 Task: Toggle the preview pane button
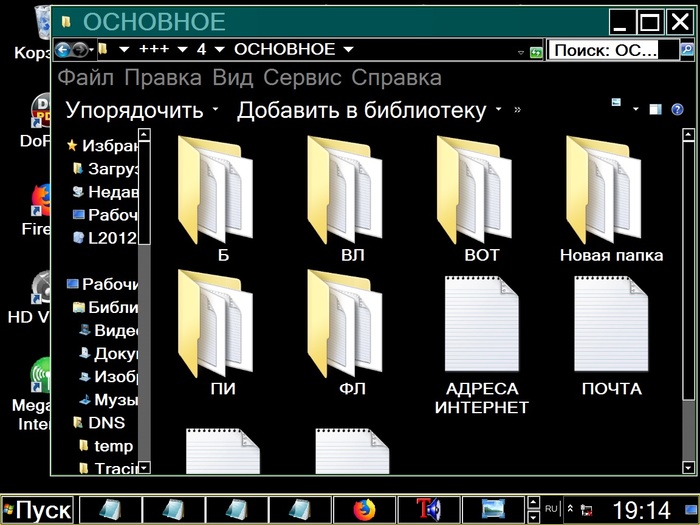pos(655,109)
